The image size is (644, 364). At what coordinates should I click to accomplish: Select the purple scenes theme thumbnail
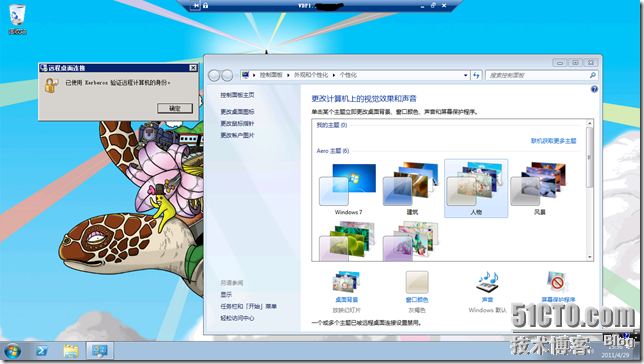pos(412,241)
